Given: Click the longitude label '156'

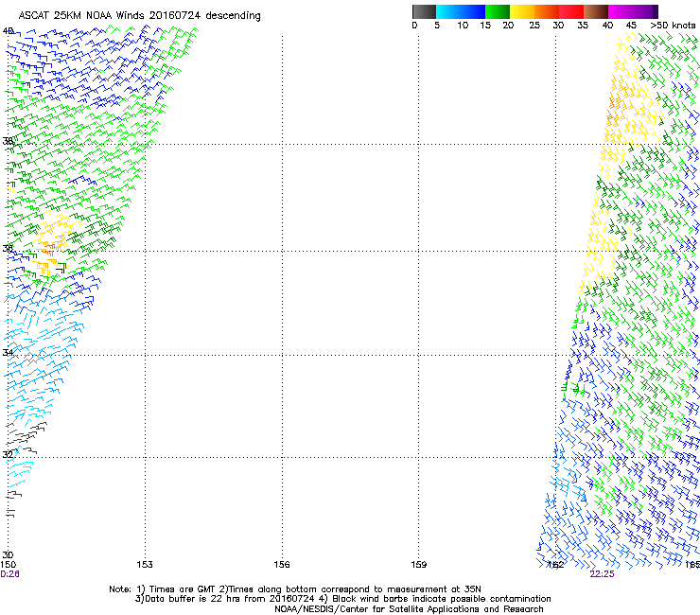Looking at the screenshot, I should click(x=282, y=565).
